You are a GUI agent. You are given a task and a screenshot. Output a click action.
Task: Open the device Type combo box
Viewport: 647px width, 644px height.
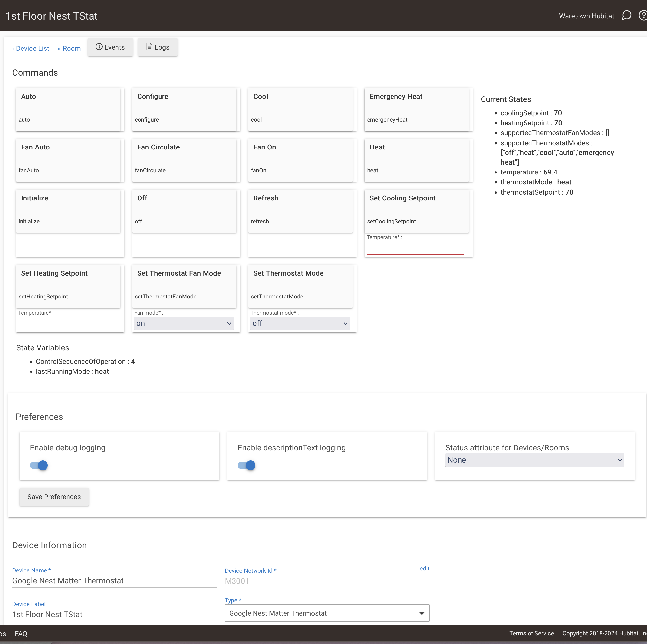(327, 613)
